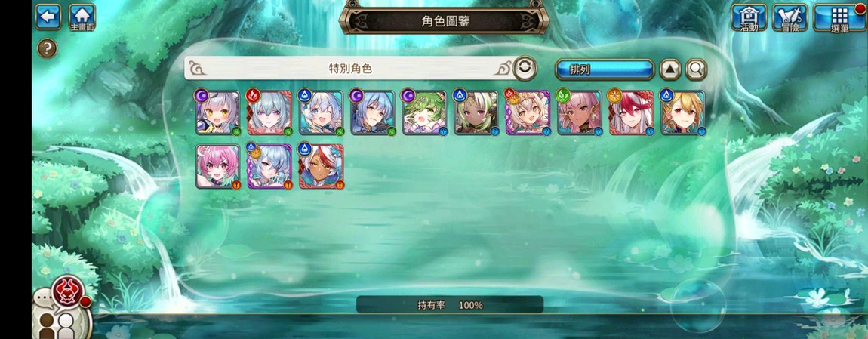
Task: Click the 角色圖鑒 title banner
Action: [445, 21]
